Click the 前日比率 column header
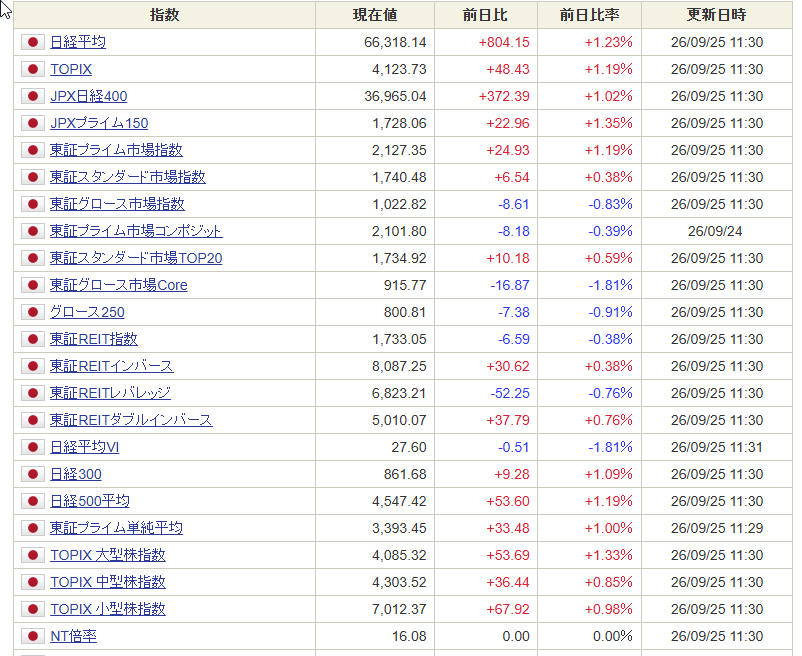 pos(589,15)
